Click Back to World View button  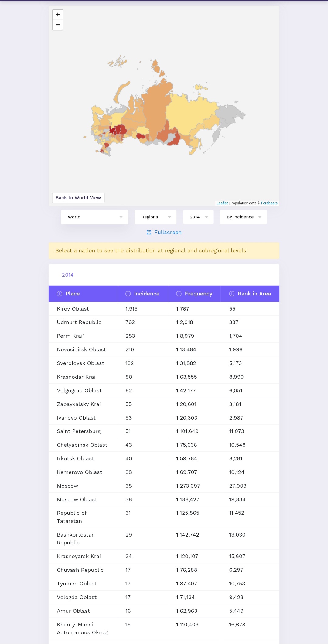click(78, 198)
